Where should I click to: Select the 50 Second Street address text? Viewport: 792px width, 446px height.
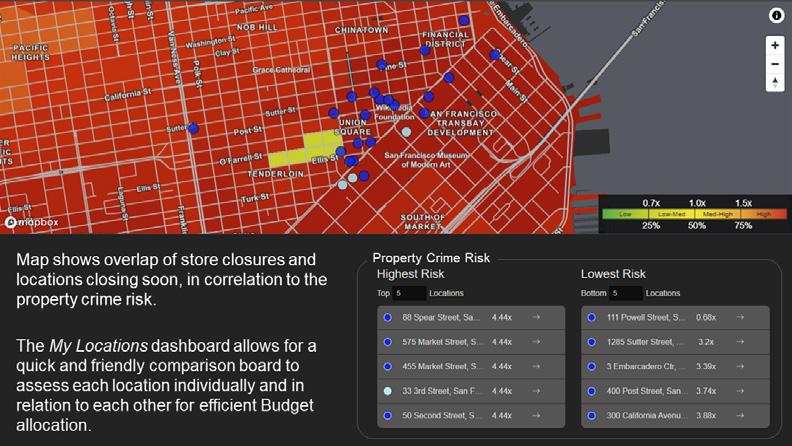coord(442,415)
